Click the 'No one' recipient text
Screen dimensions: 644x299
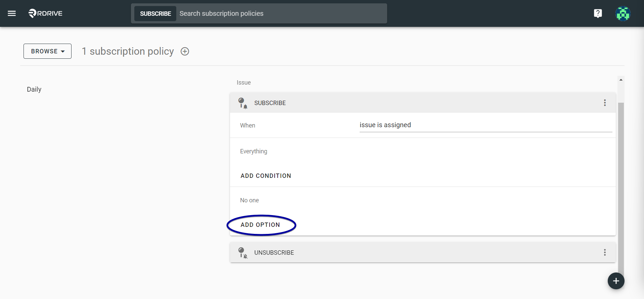pyautogui.click(x=249, y=200)
